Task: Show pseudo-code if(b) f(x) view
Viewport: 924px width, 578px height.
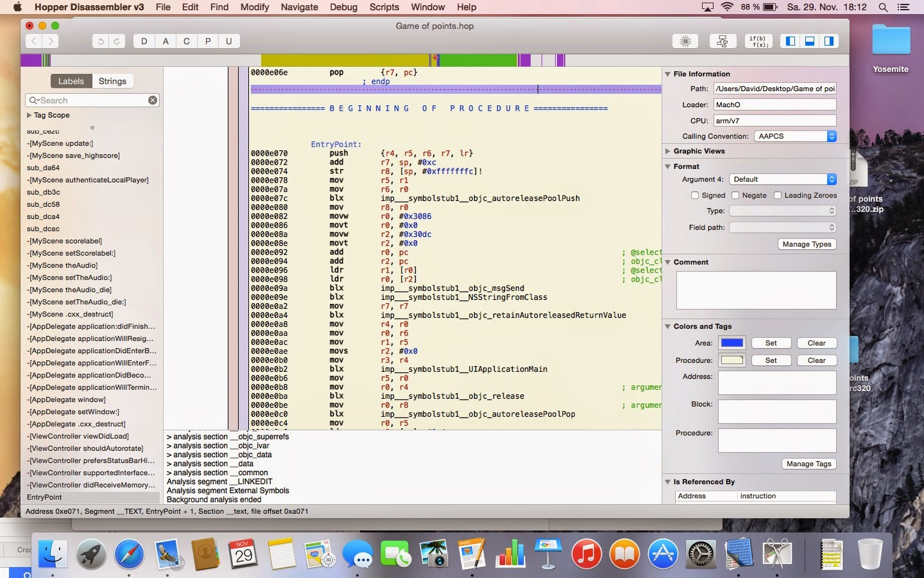Action: [x=760, y=41]
